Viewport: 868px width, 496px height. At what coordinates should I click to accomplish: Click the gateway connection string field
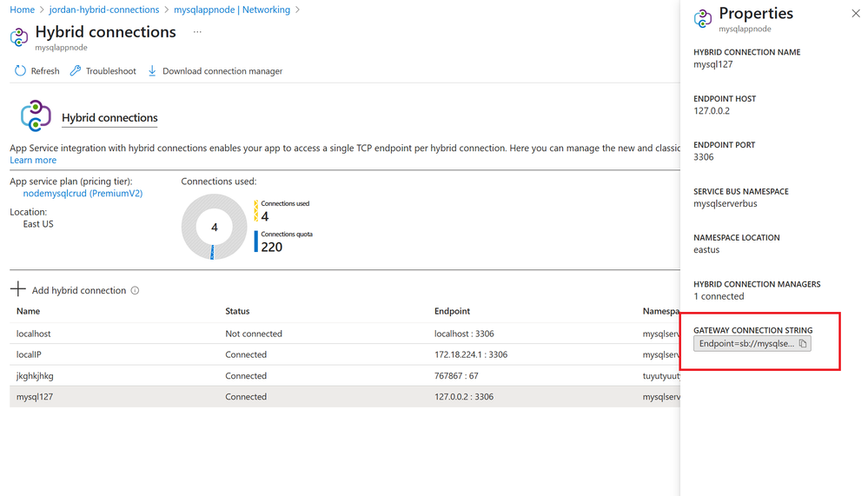[x=752, y=344]
